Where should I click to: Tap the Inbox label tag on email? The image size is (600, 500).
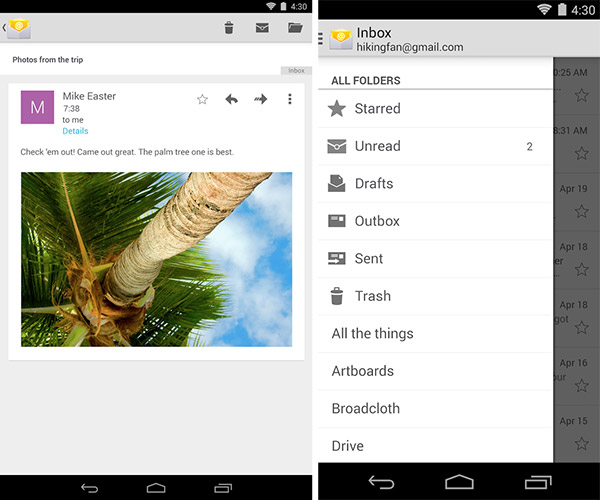pos(296,71)
